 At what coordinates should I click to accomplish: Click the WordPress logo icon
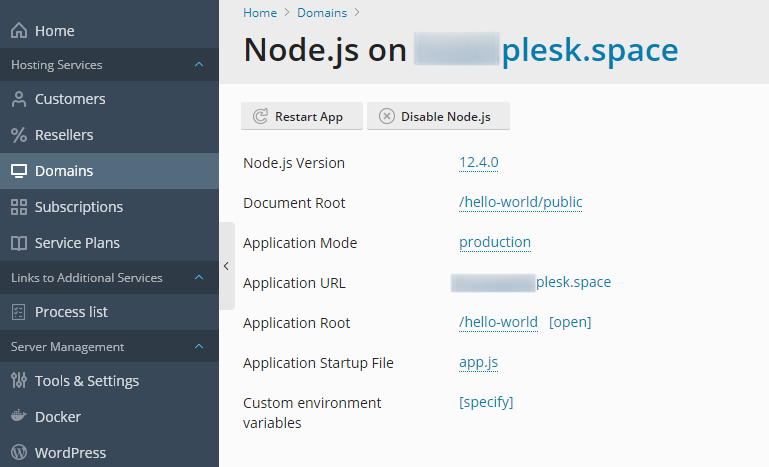[x=19, y=452]
